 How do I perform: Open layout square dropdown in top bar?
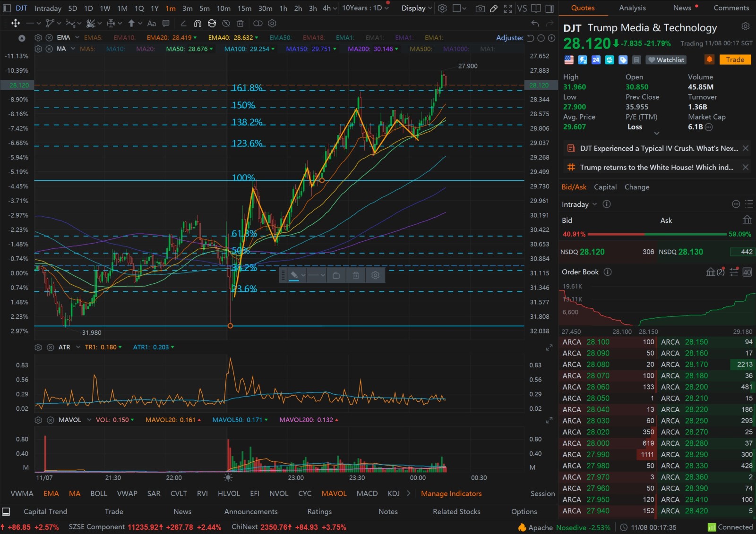(460, 8)
